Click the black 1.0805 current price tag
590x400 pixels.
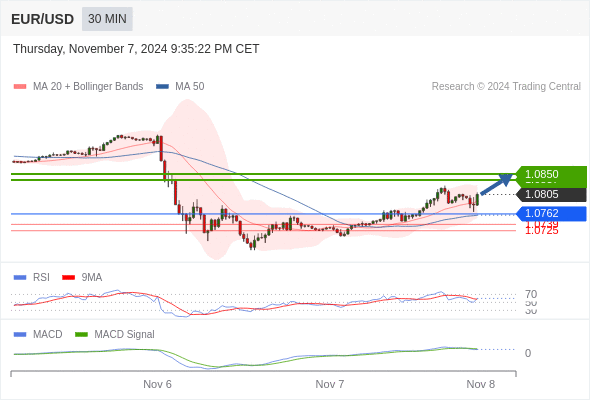pos(551,195)
